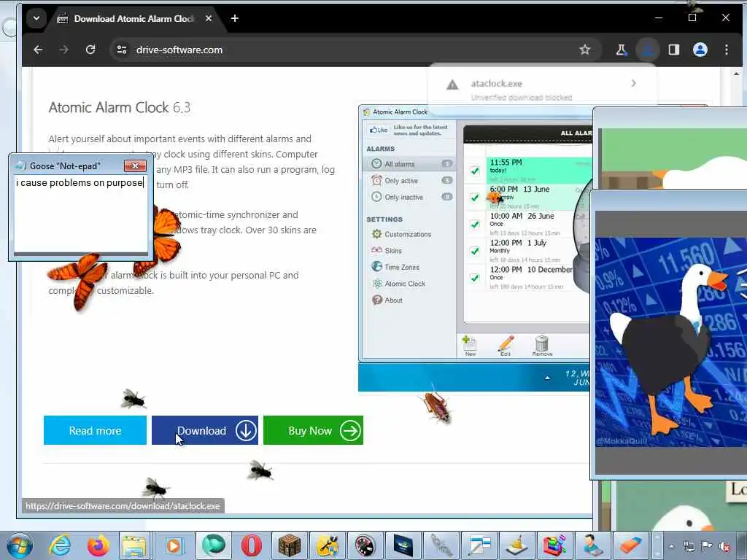The image size is (747, 560).
Task: Expand tray arrow in the alarm clock screenshot
Action: pos(547,378)
